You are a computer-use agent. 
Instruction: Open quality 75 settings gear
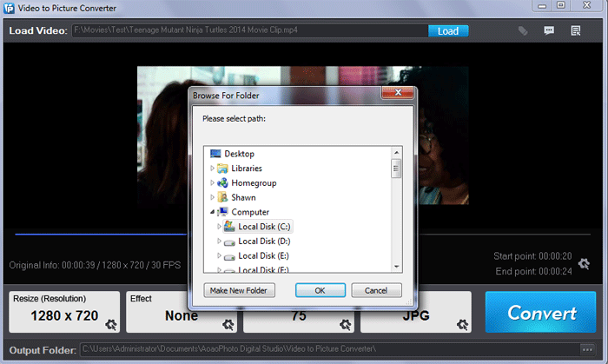pos(345,324)
